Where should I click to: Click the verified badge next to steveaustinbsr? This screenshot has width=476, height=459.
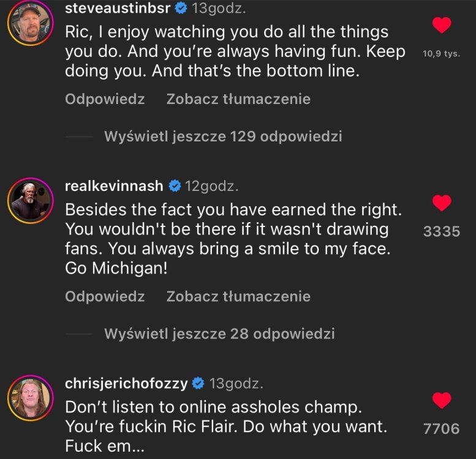[181, 8]
